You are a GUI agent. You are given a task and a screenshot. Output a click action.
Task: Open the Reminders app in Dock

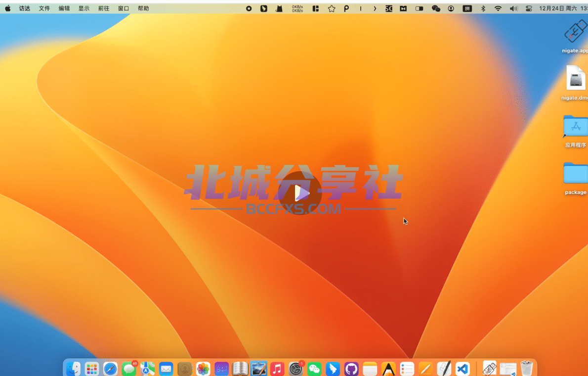[407, 369]
